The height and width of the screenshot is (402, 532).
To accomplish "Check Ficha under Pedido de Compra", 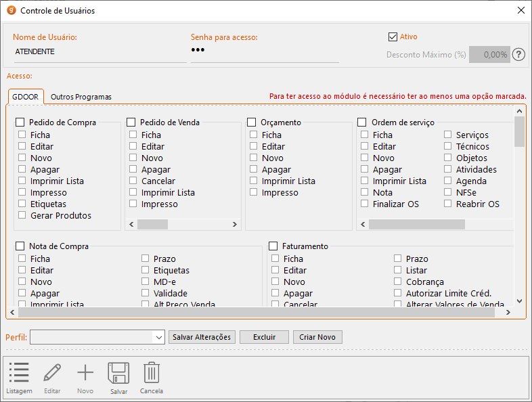I will 22,135.
